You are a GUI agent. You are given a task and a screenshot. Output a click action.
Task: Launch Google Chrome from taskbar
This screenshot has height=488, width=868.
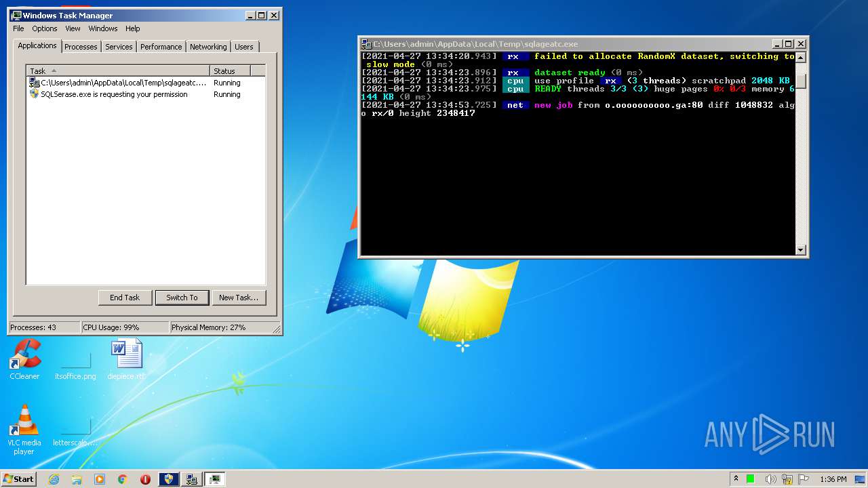(x=122, y=479)
